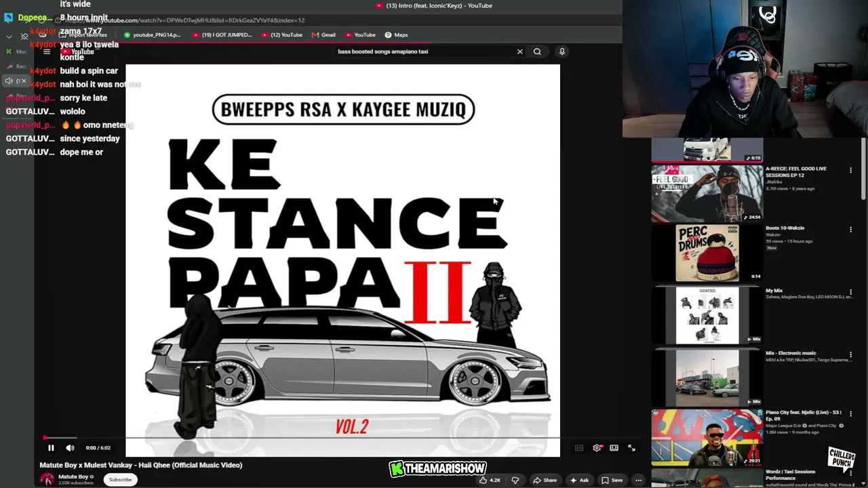Click the Share button

(545, 480)
